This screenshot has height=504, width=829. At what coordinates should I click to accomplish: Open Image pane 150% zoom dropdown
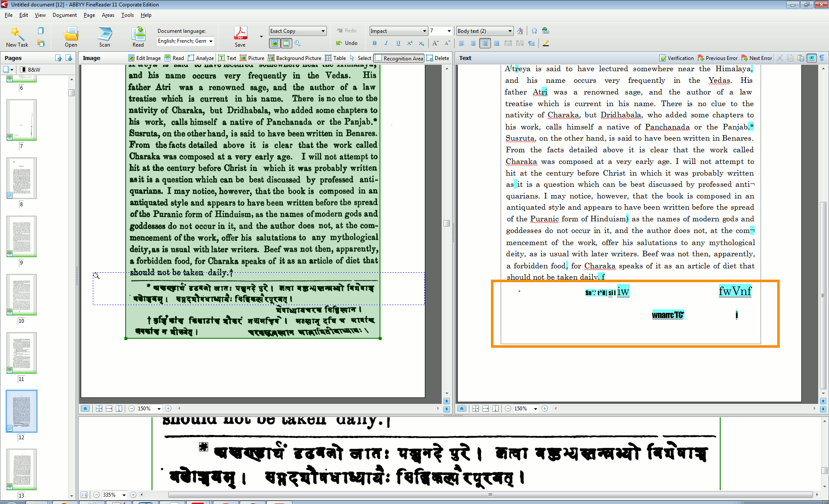tap(159, 409)
